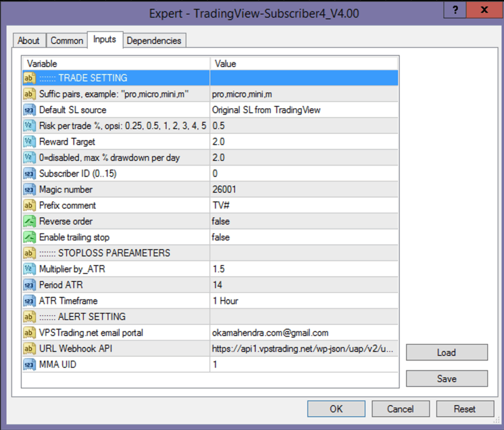Edit the email okamahendra.com@gmail.com value

click(304, 333)
